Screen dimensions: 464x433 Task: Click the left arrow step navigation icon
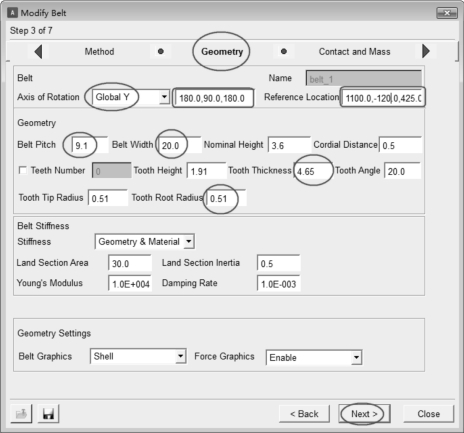tap(38, 52)
